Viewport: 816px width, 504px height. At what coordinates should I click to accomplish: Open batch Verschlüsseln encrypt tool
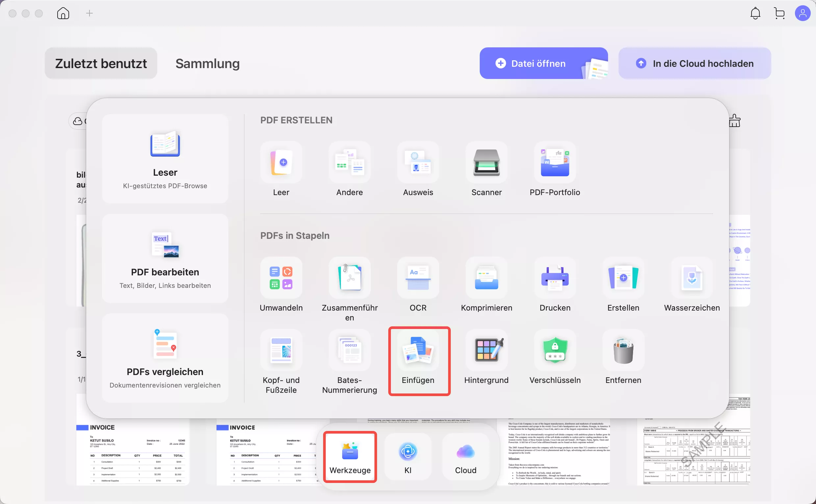coord(555,357)
